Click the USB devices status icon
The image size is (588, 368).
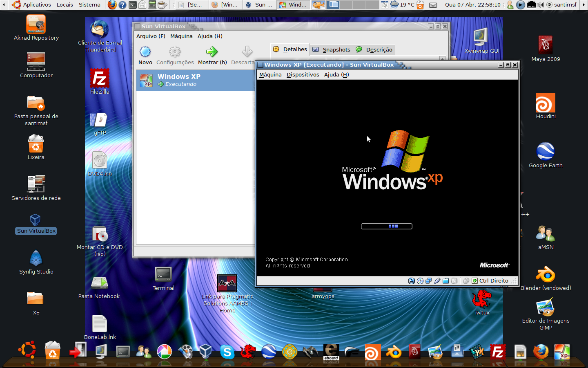tap(437, 281)
